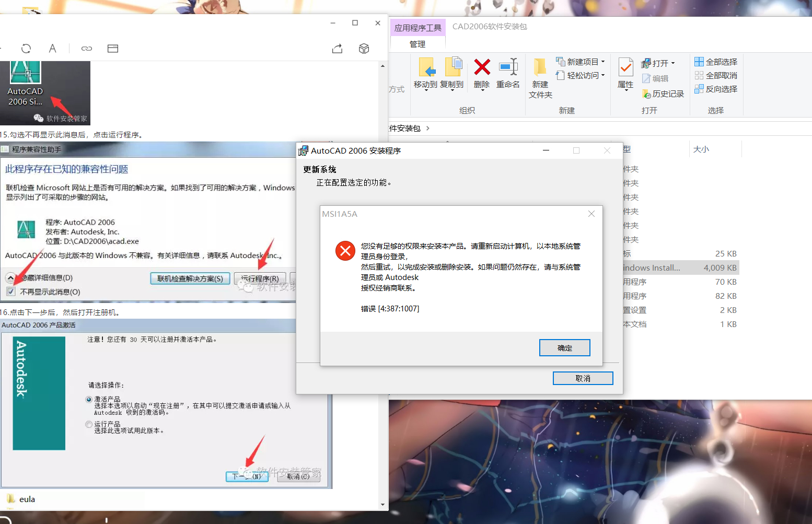Image resolution: width=812 pixels, height=524 pixels.
Task: Click the AutoCAD 2006 desktop shortcut picture in the viewer
Action: coord(45,93)
